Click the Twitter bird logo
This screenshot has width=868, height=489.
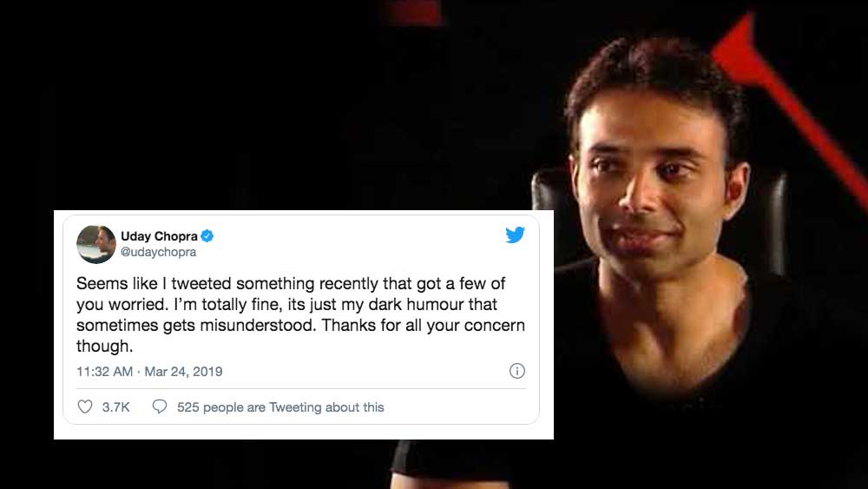pyautogui.click(x=515, y=235)
